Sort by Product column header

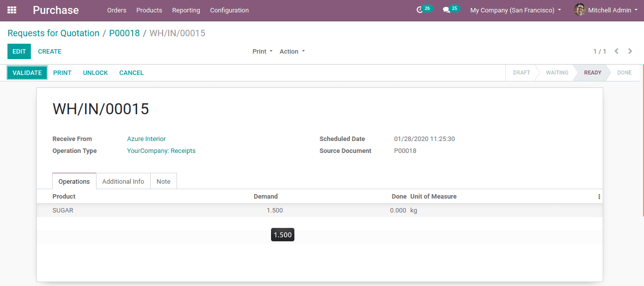[64, 197]
